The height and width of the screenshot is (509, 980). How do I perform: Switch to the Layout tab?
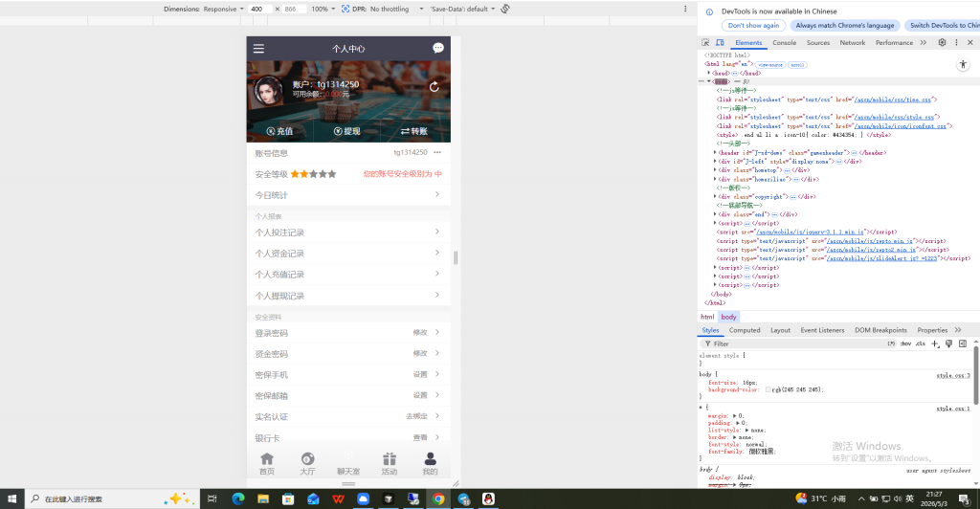click(x=780, y=330)
